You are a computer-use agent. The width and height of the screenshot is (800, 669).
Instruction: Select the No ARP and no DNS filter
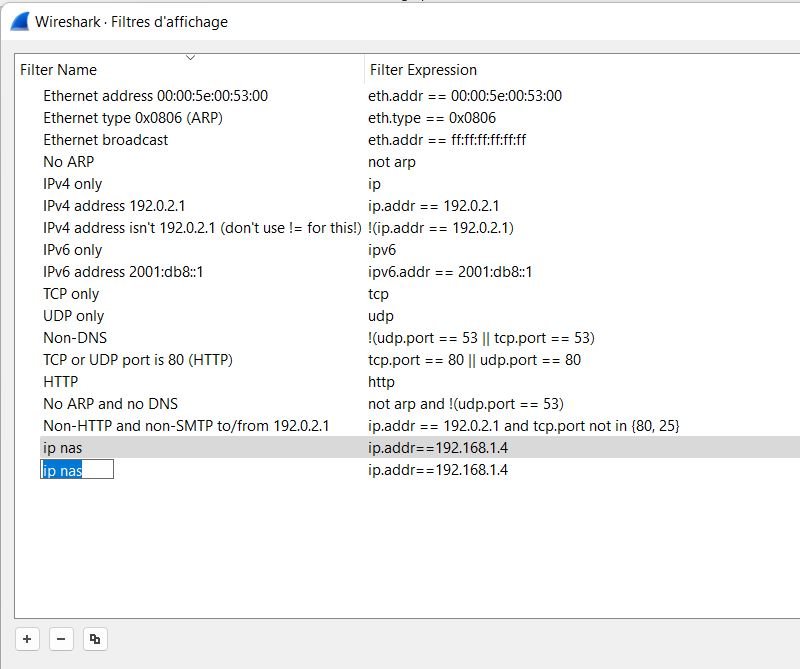(x=110, y=404)
